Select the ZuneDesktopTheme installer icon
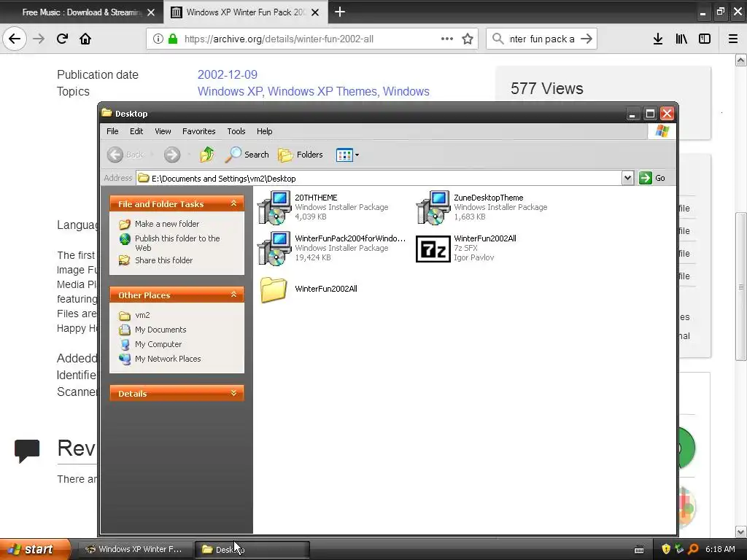Viewport: 747px width, 560px height. tap(433, 208)
